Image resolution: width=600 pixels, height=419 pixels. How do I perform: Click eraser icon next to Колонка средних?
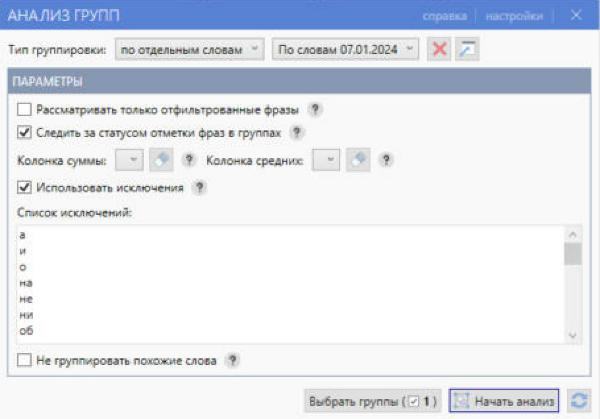358,160
